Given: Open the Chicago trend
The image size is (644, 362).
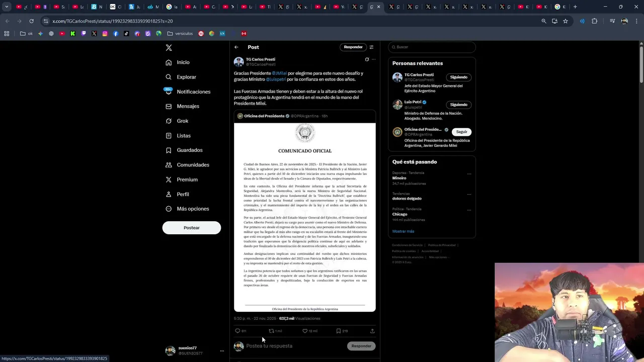Looking at the screenshot, I should pyautogui.click(x=400, y=214).
